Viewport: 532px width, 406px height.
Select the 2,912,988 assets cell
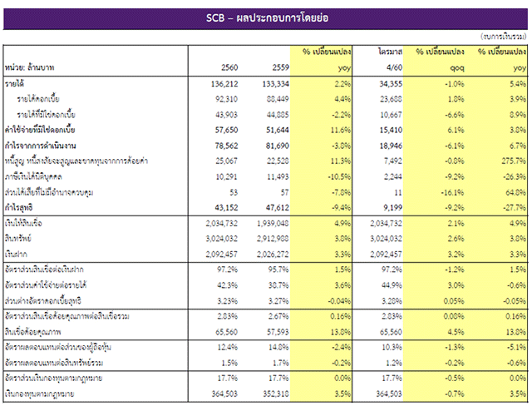270,238
